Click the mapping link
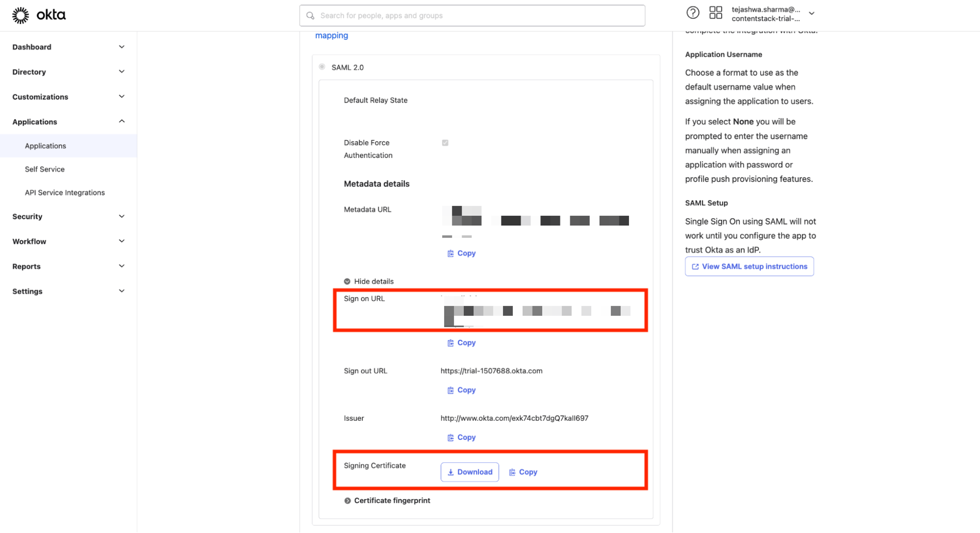The width and height of the screenshot is (980, 533). coord(331,35)
